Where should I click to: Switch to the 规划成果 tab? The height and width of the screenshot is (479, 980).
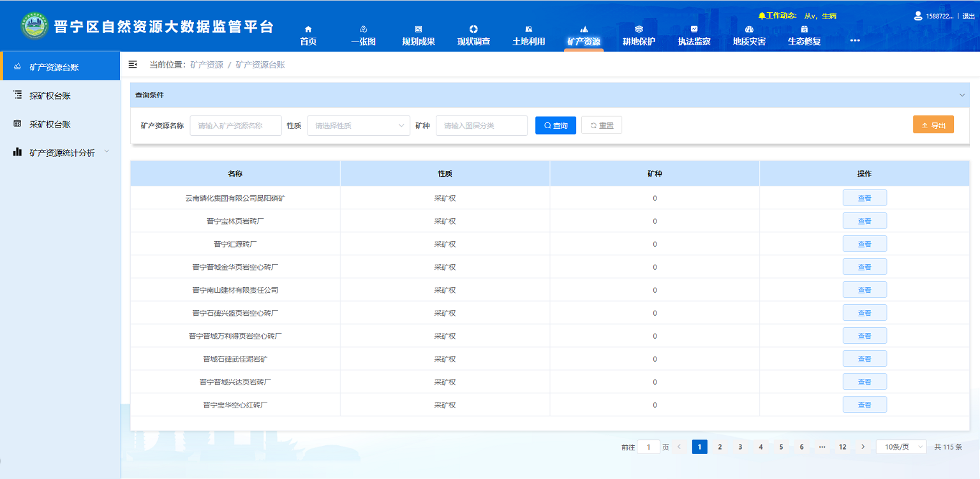419,41
